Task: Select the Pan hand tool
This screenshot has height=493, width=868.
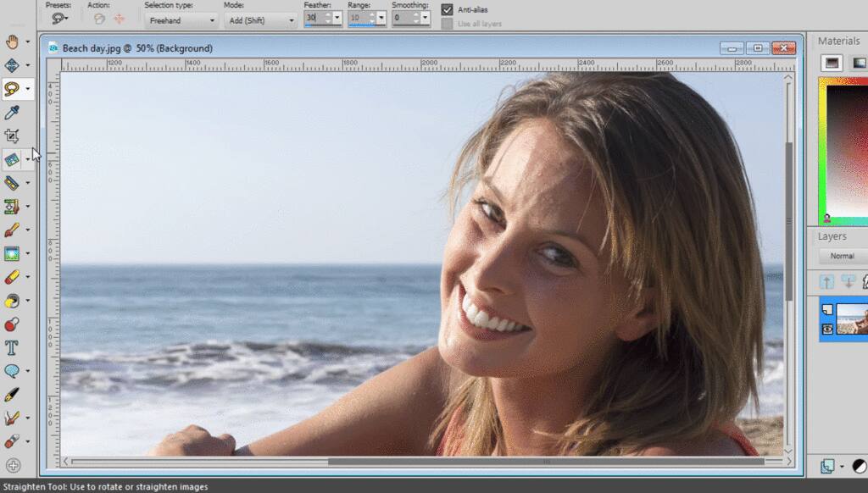Action: pyautogui.click(x=12, y=42)
